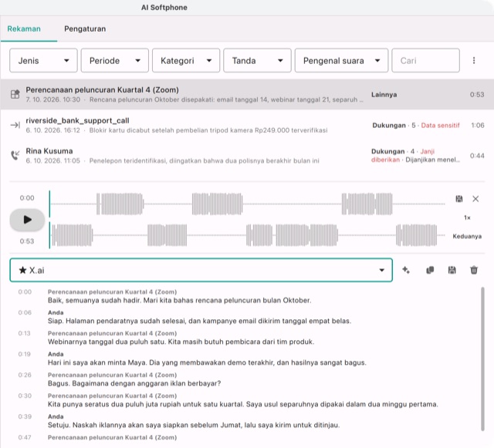Viewport: 494px width, 448px height.
Task: Focus the Cari search field
Action: click(425, 60)
